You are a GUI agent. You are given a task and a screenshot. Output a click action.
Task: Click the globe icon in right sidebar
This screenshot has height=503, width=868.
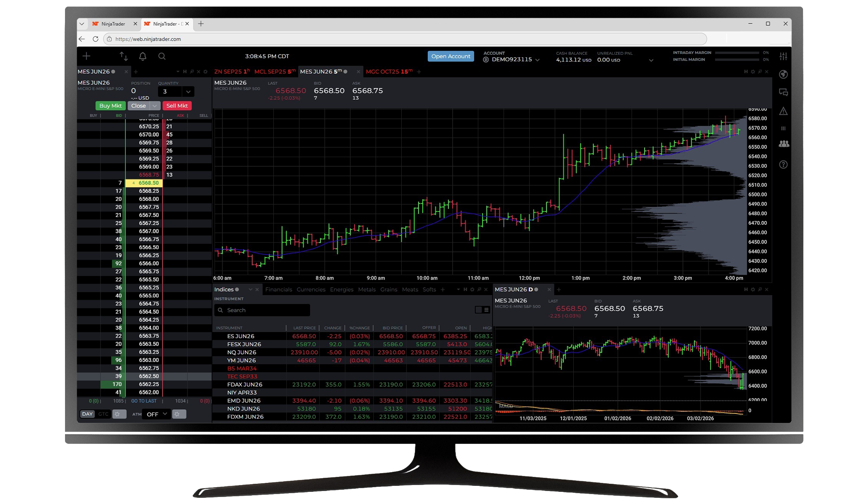tap(783, 74)
